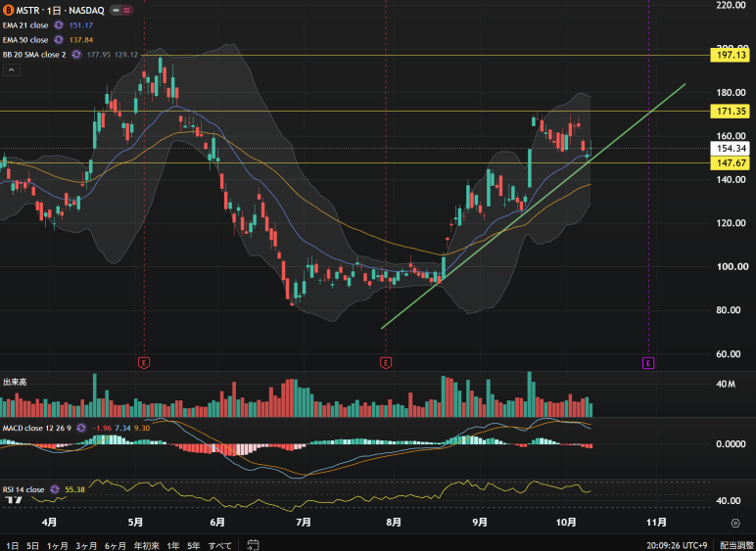The width and height of the screenshot is (756, 551).
Task: Click the MACD indicator refresh icon
Action: (x=81, y=428)
